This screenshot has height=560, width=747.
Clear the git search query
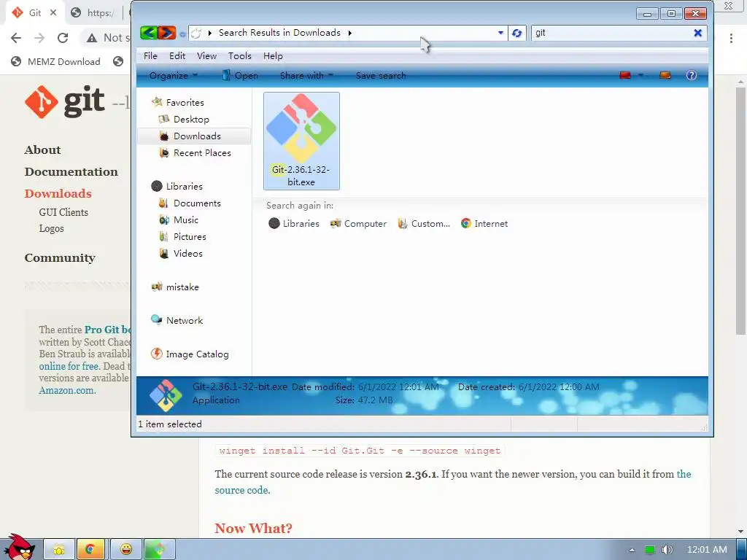697,33
